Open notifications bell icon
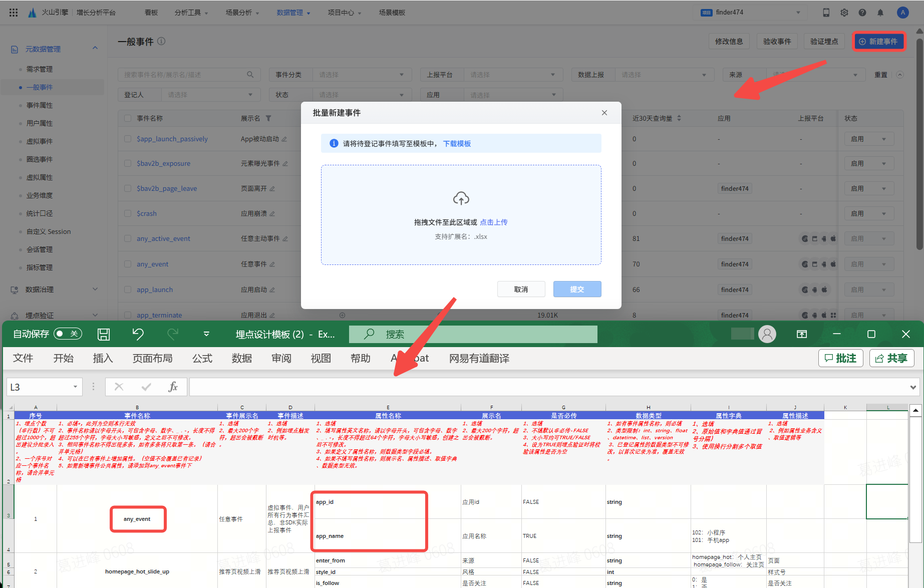The image size is (924, 588). pos(880,13)
